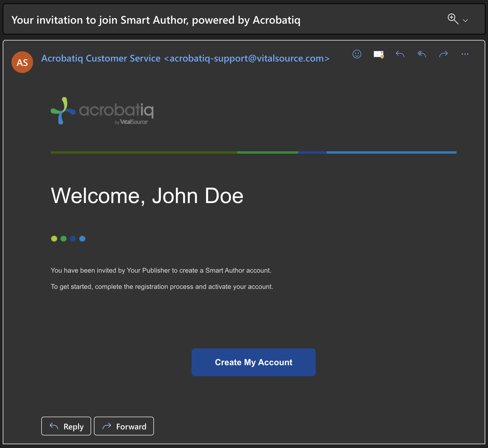Click the 'To get started' sentence

[162, 287]
